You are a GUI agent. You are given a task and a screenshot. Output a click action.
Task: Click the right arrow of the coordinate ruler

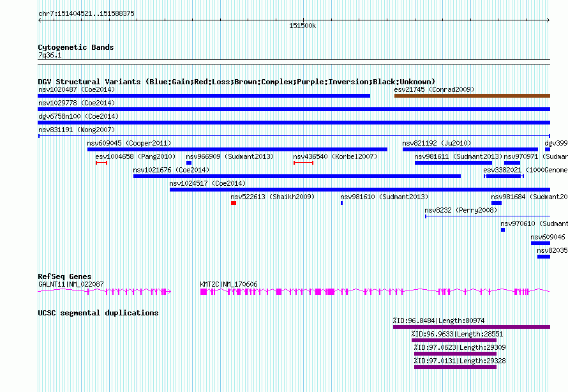pos(548,20)
